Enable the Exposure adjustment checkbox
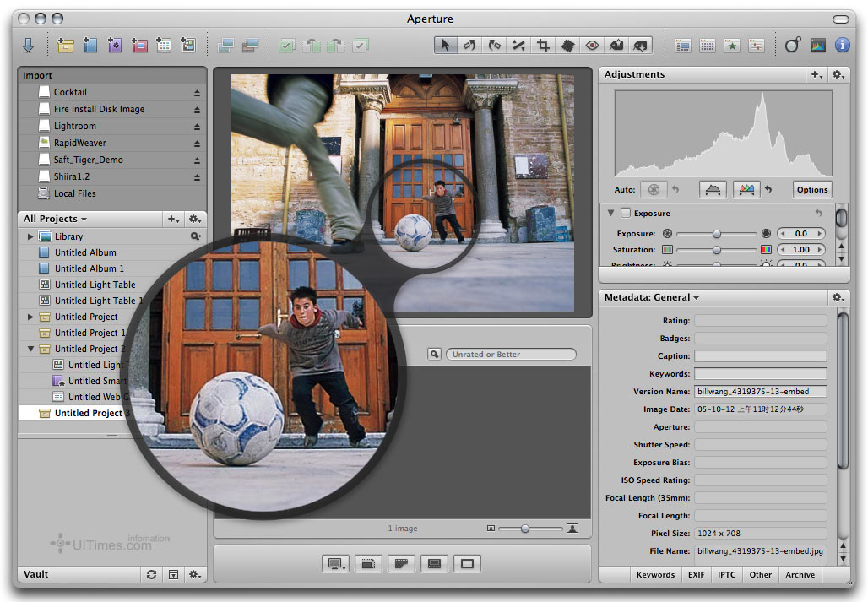Image resolution: width=868 pixels, height=602 pixels. tap(626, 214)
